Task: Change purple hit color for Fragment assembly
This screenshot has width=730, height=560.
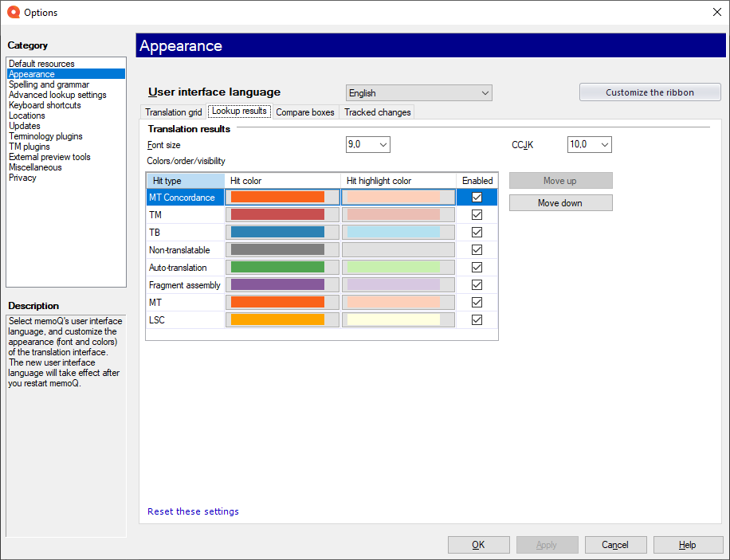Action: click(282, 285)
